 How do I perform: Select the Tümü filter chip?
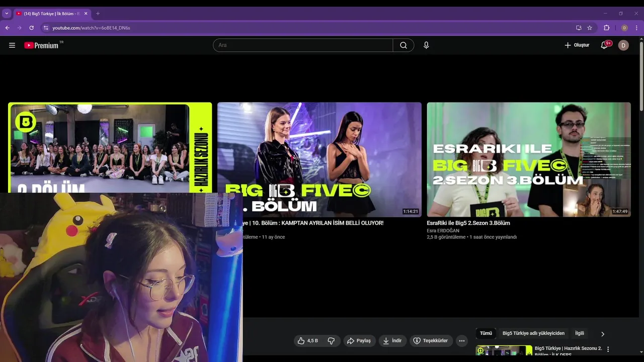486,333
